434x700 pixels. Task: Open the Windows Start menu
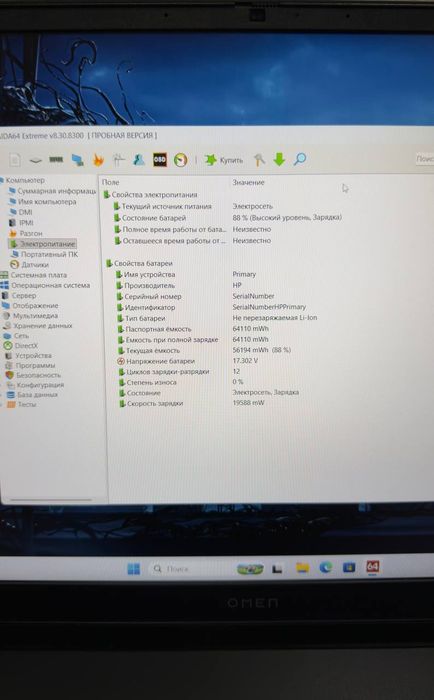click(x=134, y=569)
